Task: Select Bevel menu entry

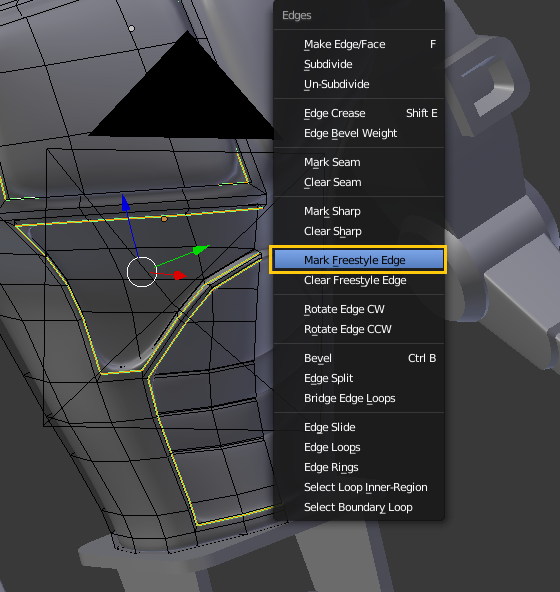Action: coord(359,358)
